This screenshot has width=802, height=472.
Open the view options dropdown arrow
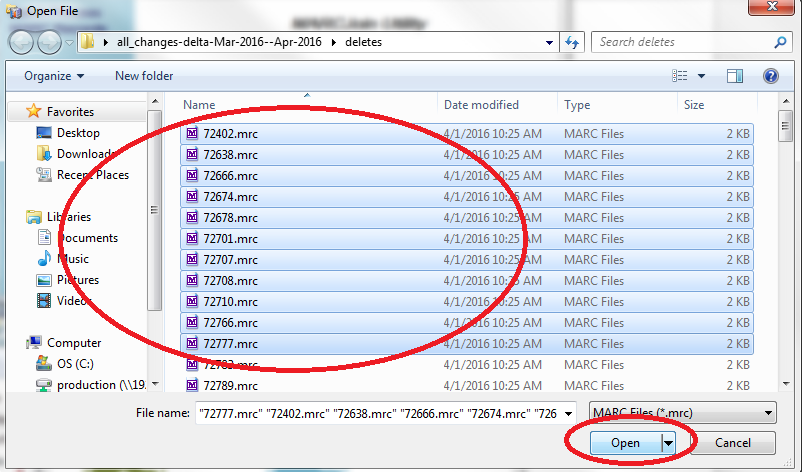(701, 76)
